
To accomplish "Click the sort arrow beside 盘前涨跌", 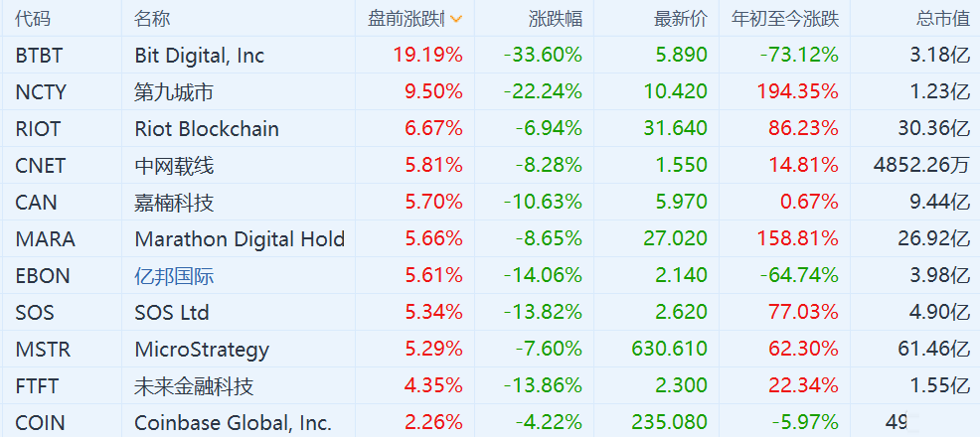I will [455, 19].
